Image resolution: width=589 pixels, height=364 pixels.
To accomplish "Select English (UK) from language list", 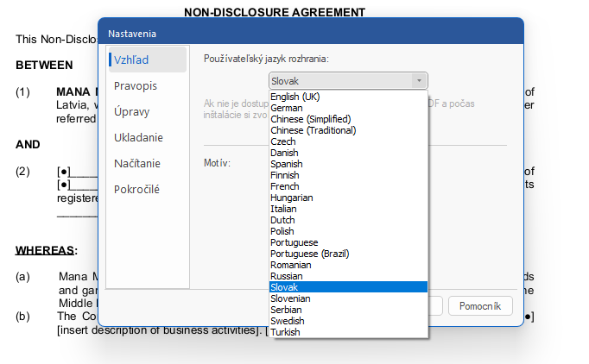I will (x=348, y=97).
